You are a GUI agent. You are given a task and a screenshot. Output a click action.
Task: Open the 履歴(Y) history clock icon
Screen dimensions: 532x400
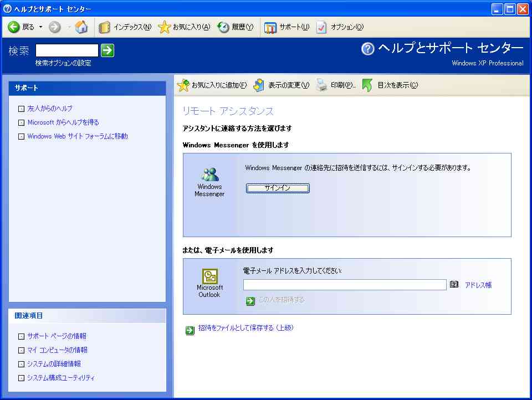[223, 27]
